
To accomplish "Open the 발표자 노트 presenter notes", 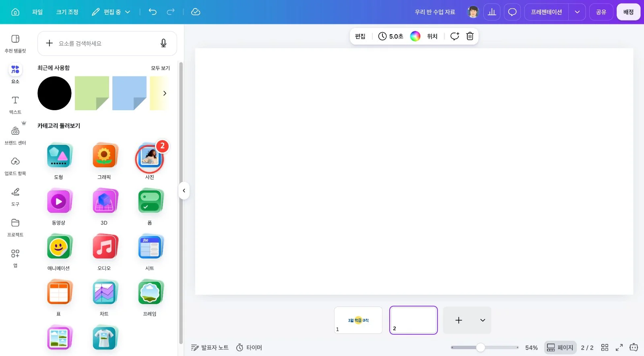I will 210,348.
